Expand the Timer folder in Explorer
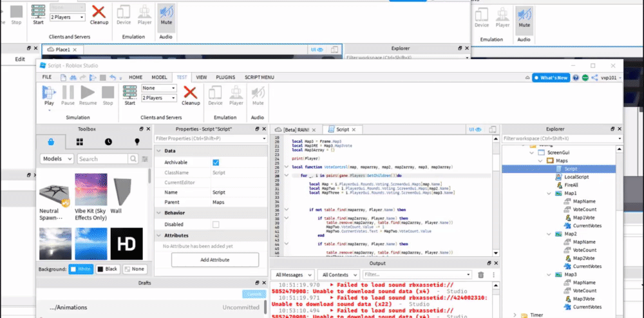Viewport: 644px width, 318px height. point(515,315)
